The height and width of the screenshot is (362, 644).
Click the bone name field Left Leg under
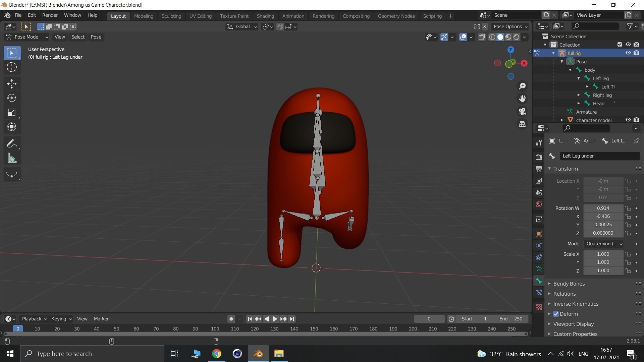[x=599, y=156]
